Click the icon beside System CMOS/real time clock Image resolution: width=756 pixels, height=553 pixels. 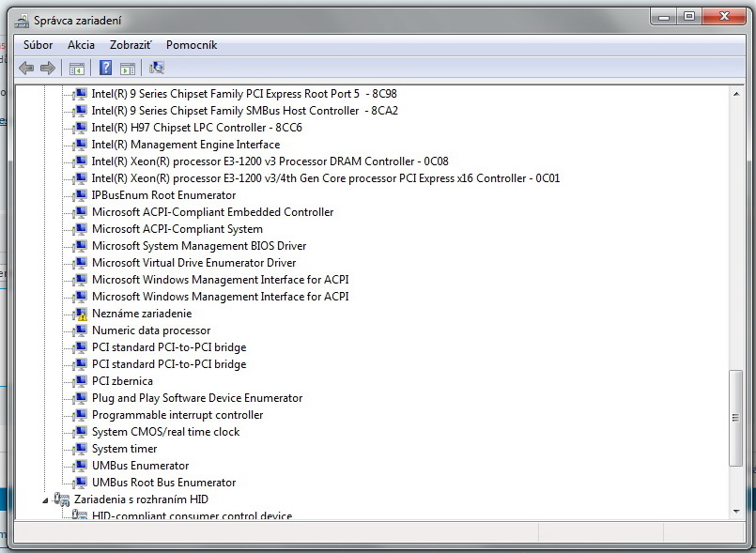tap(80, 432)
